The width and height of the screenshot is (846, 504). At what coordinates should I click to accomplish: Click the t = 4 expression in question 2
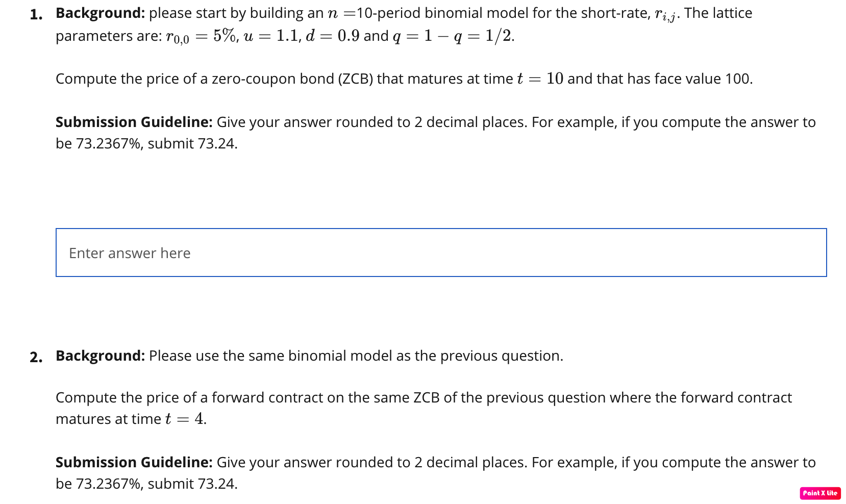coord(185,419)
